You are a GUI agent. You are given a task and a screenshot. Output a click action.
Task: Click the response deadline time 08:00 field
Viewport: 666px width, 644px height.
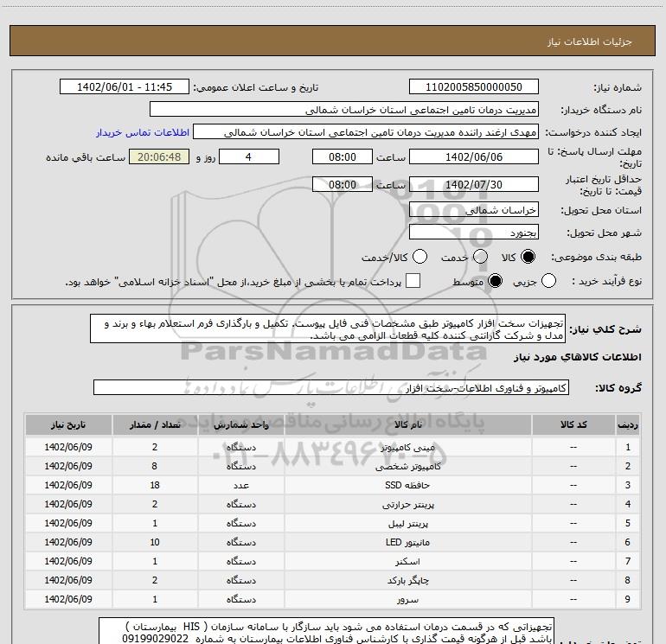(x=343, y=156)
